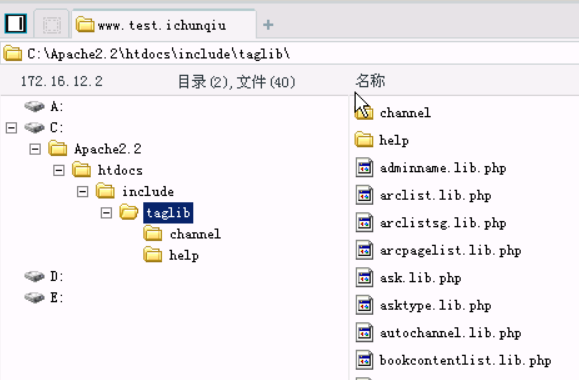Screen dimensions: 579x380
Task: Select the Apache2.2 tree label
Action: click(x=107, y=149)
